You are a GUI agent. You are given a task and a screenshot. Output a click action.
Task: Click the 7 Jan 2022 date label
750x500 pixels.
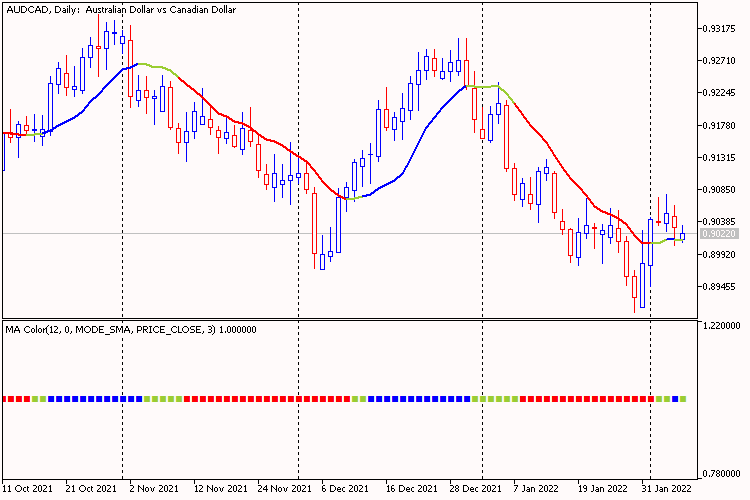536,489
